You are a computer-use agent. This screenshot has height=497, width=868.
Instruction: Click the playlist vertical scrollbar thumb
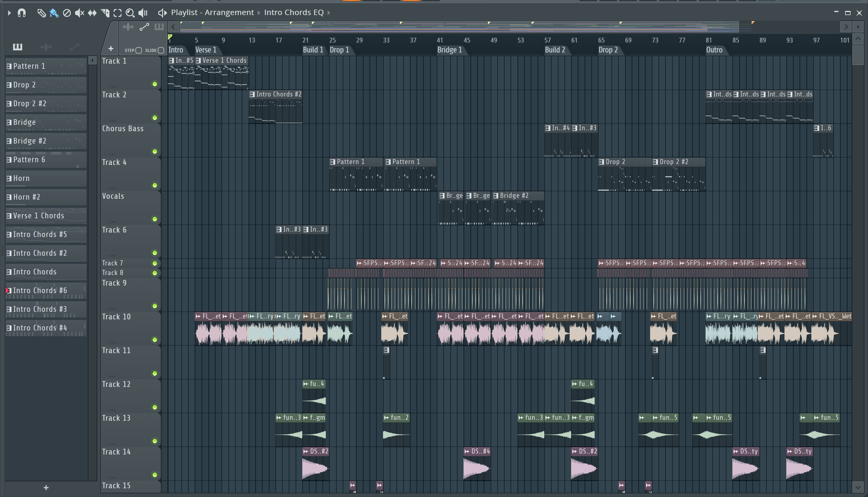tap(858, 55)
